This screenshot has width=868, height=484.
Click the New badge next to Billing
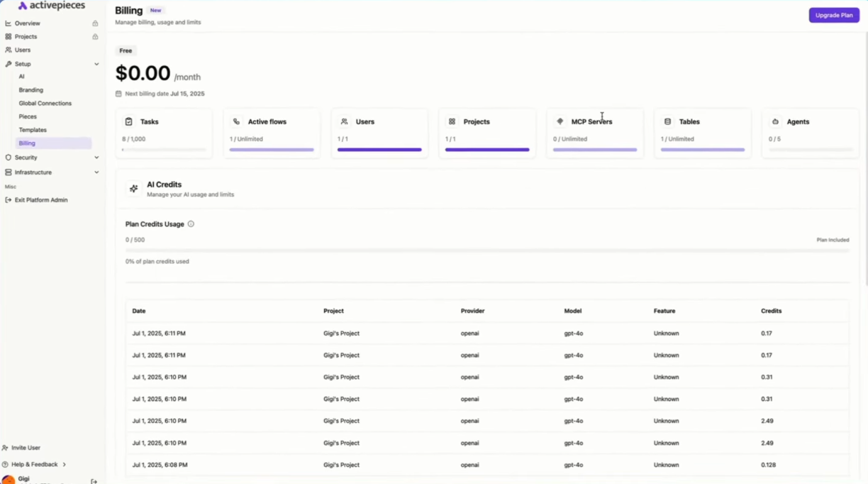[x=156, y=11]
